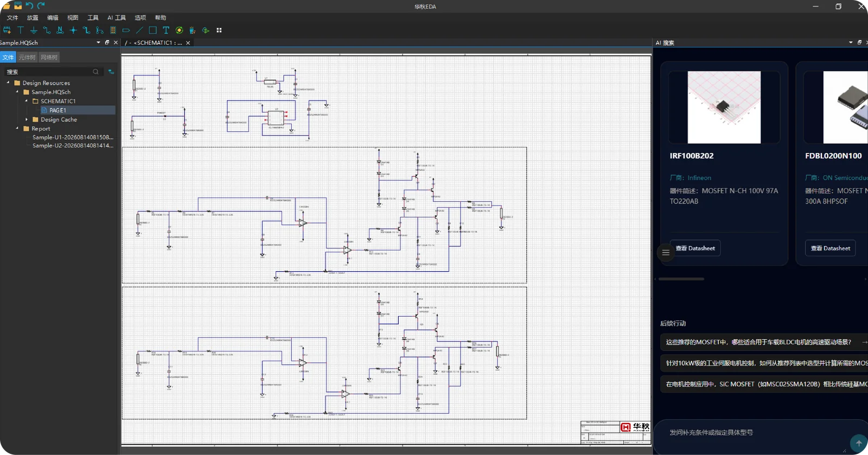Close the SCHEMATIC1 document tab
The width and height of the screenshot is (868, 455).
click(x=188, y=43)
